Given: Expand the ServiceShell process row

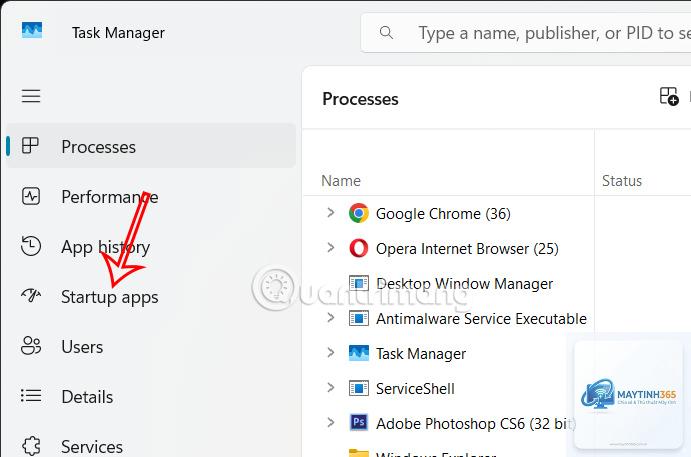Looking at the screenshot, I should click(x=331, y=387).
